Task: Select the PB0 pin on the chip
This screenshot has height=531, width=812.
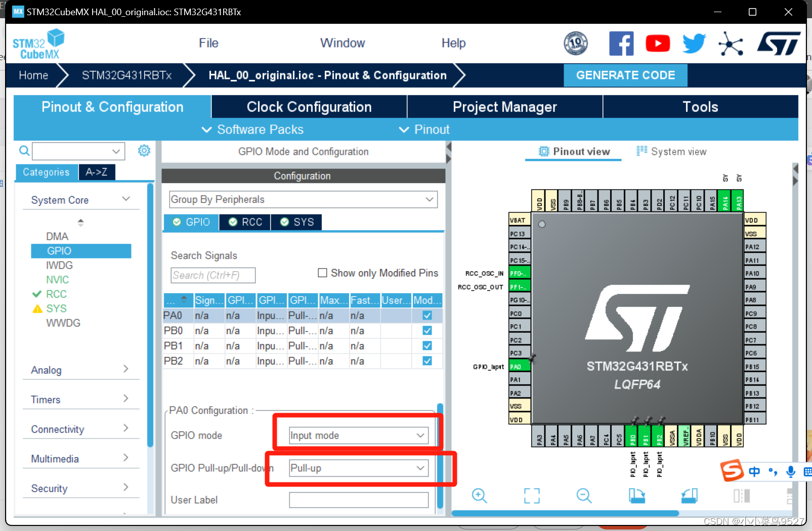Action: click(632, 435)
